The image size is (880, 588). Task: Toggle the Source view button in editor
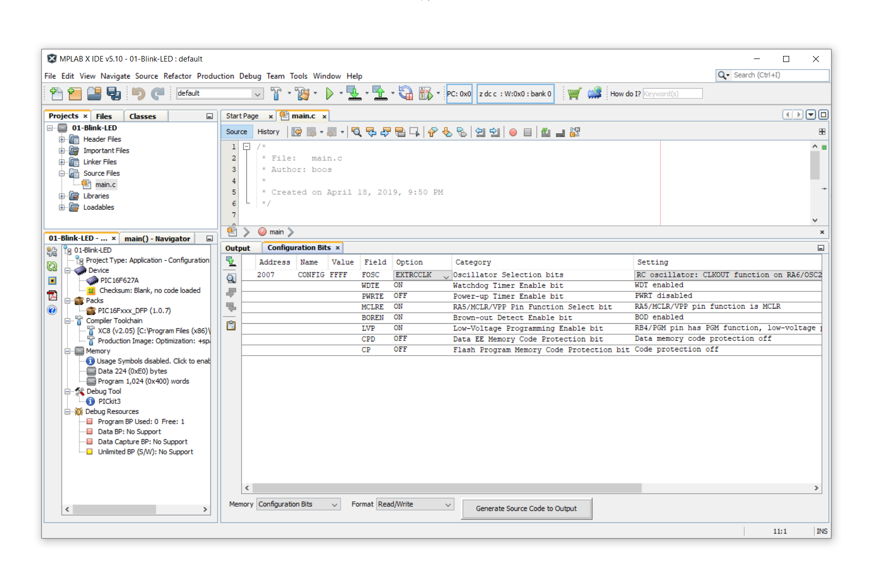[x=236, y=132]
